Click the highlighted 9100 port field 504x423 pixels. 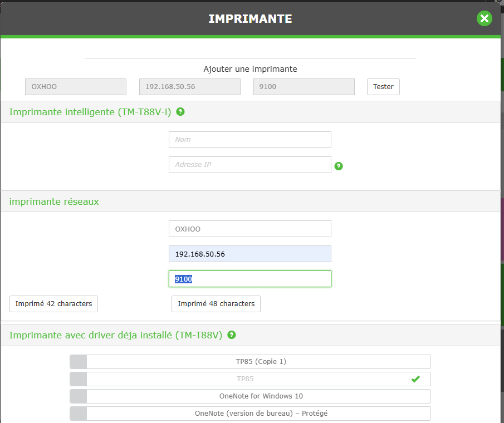[x=249, y=279]
